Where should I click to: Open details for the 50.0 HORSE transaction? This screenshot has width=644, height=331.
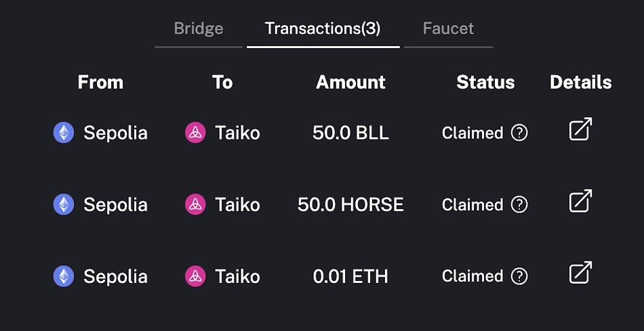(580, 201)
